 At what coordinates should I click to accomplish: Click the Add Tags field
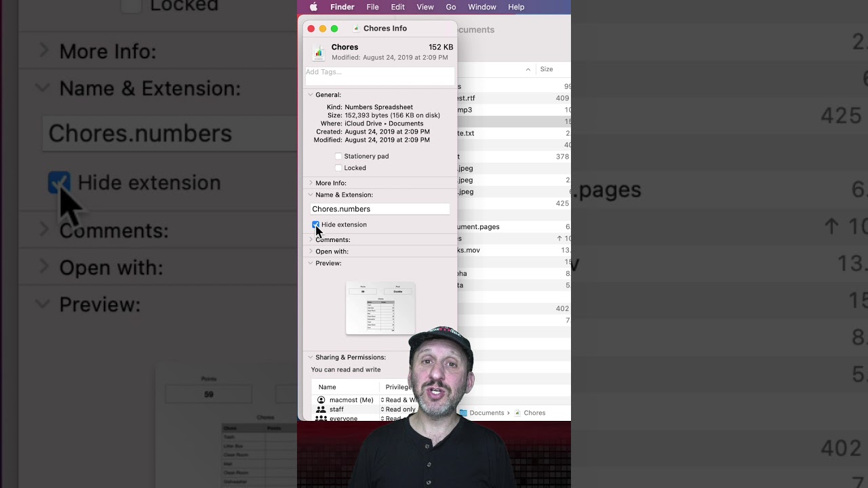[380, 75]
